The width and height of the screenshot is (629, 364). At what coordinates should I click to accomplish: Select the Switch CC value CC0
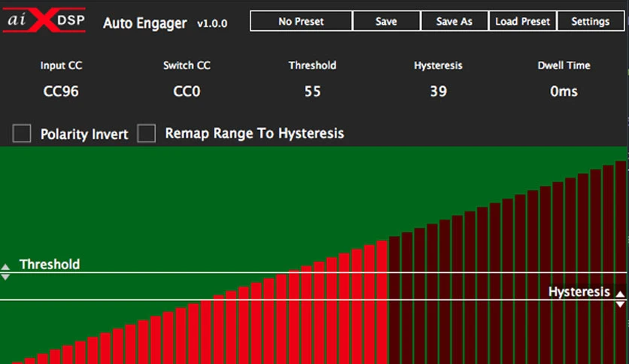coord(187,92)
